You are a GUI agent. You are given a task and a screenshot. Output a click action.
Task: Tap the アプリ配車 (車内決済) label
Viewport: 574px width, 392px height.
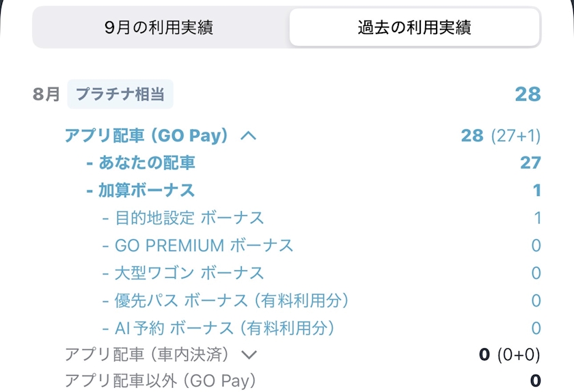coord(147,354)
